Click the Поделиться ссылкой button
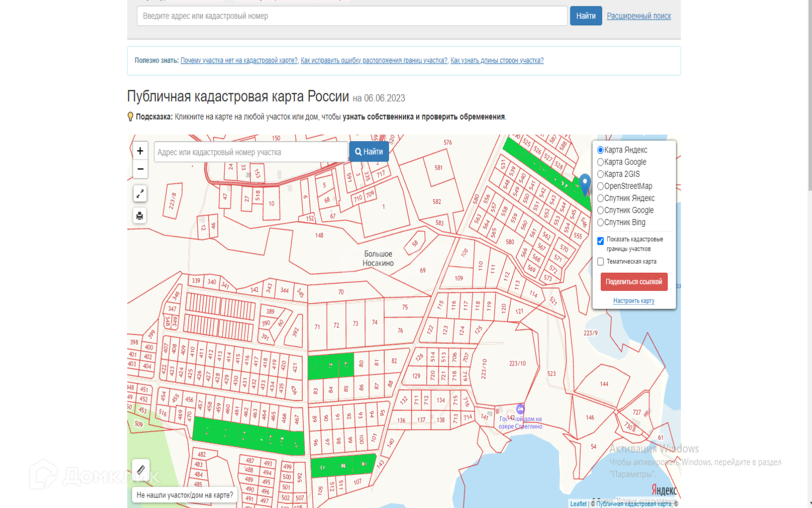This screenshot has width=812, height=508. pyautogui.click(x=634, y=282)
